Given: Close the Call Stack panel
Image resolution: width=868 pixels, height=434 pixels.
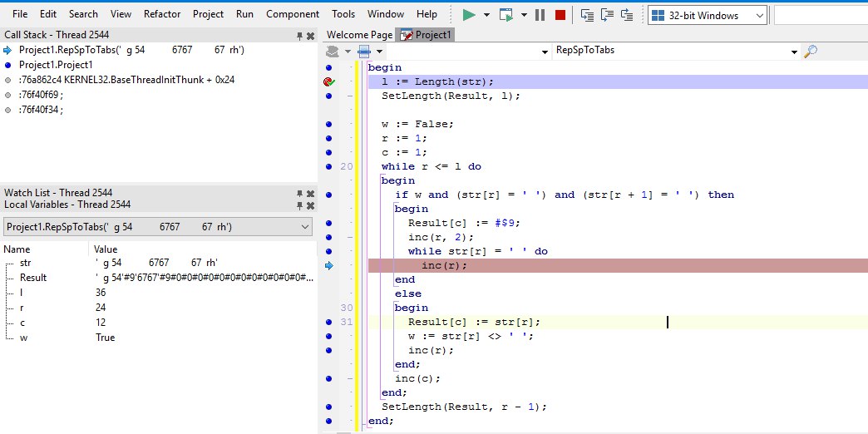Looking at the screenshot, I should [x=311, y=36].
